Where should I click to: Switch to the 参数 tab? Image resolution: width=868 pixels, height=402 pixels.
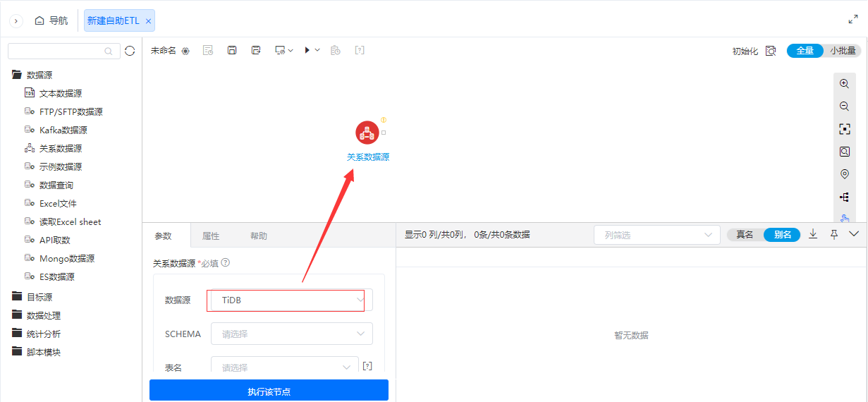163,236
